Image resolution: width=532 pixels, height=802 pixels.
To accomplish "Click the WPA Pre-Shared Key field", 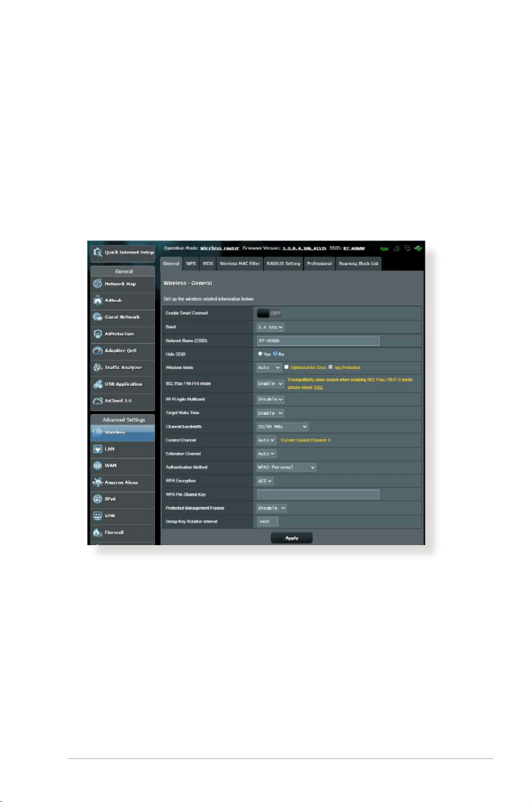I will pyautogui.click(x=318, y=494).
